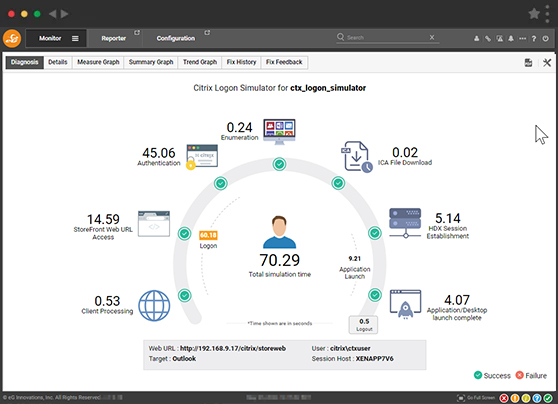
Task: Select the Diagnosis tab
Action: pyautogui.click(x=24, y=62)
